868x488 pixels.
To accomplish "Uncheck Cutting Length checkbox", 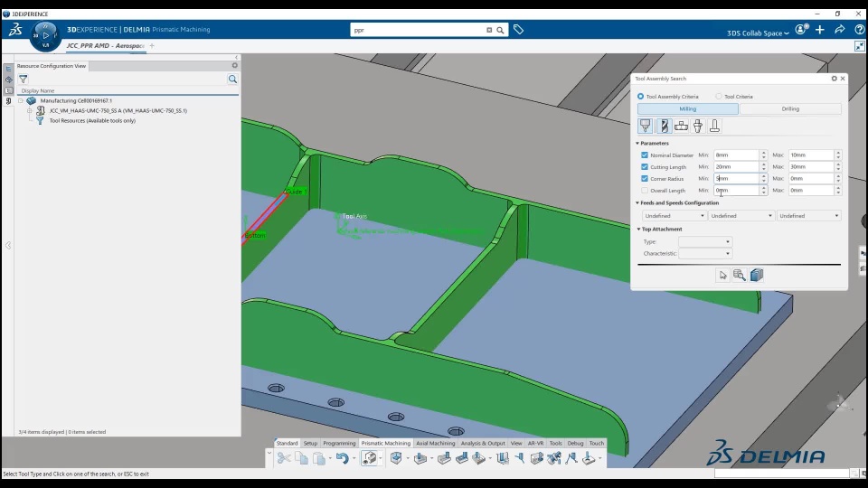I will point(645,166).
